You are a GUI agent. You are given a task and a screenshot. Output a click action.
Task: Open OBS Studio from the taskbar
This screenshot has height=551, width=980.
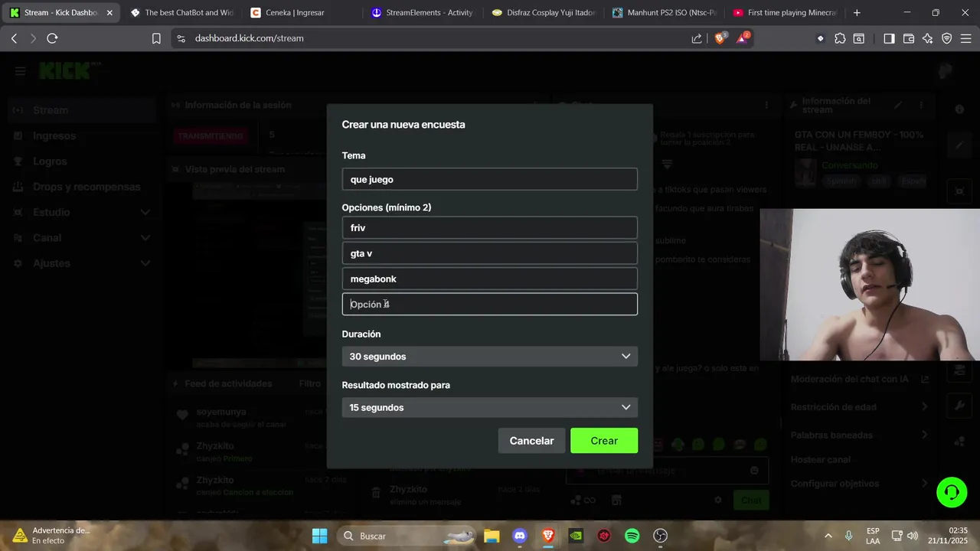pos(661,536)
